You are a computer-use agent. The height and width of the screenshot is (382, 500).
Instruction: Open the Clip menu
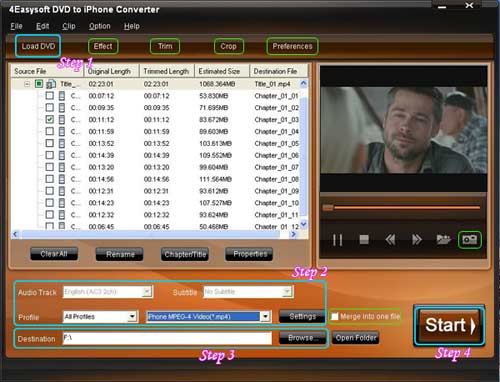point(69,26)
